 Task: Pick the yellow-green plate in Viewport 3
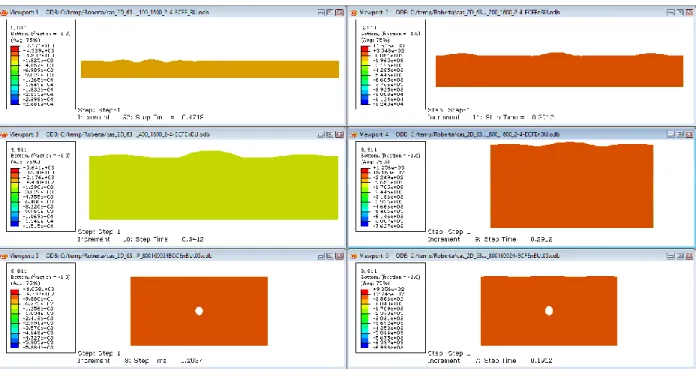(214, 186)
